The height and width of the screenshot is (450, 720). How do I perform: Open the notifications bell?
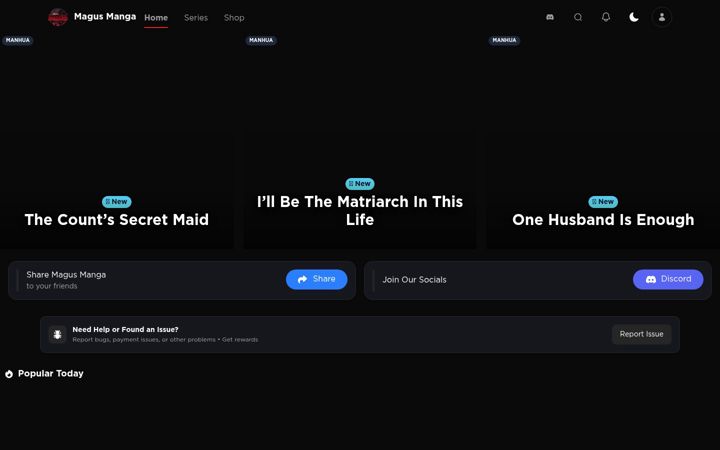tap(606, 17)
